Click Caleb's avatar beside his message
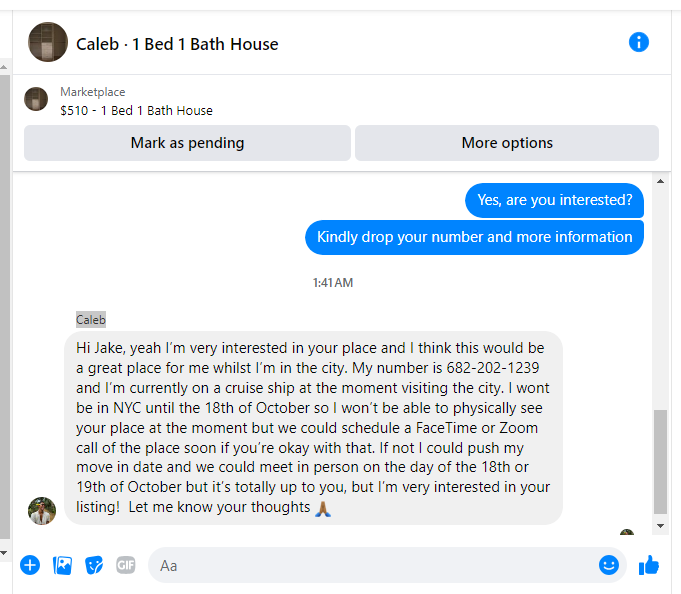681x594 pixels. (x=42, y=511)
